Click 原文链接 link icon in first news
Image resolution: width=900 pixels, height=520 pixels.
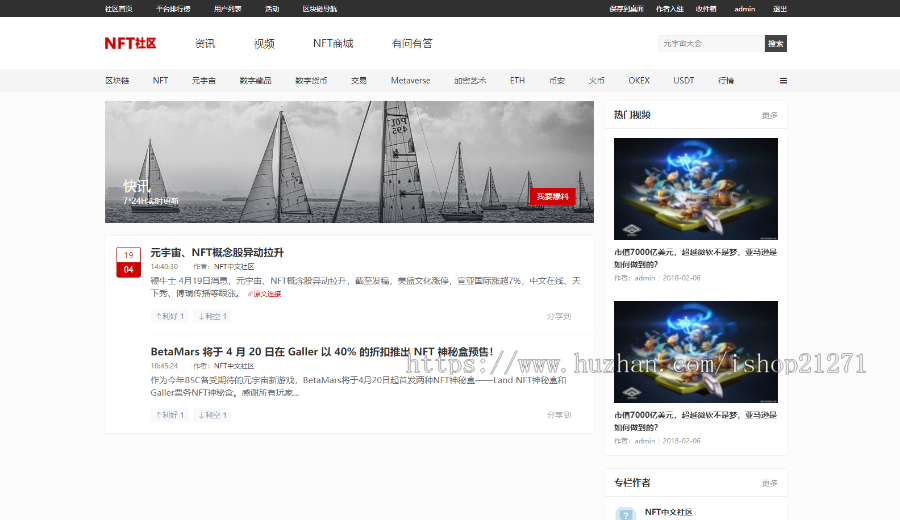tap(264, 294)
